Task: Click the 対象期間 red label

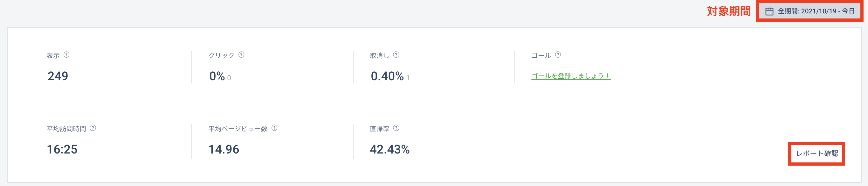Action: tap(728, 11)
